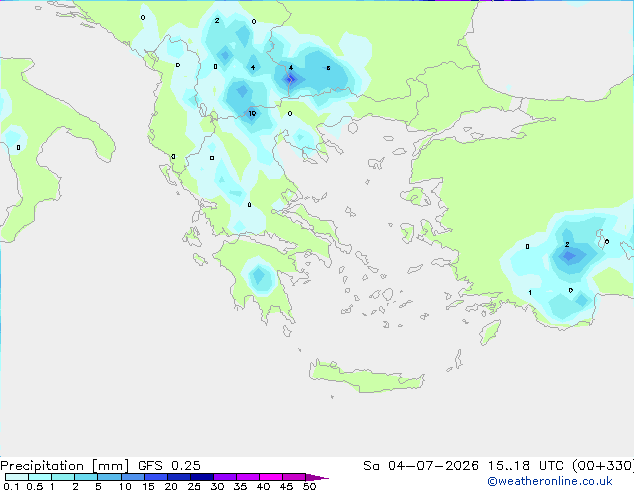634x490 pixels.
Task: Click legend tick label '45'
Action: pyautogui.click(x=286, y=486)
